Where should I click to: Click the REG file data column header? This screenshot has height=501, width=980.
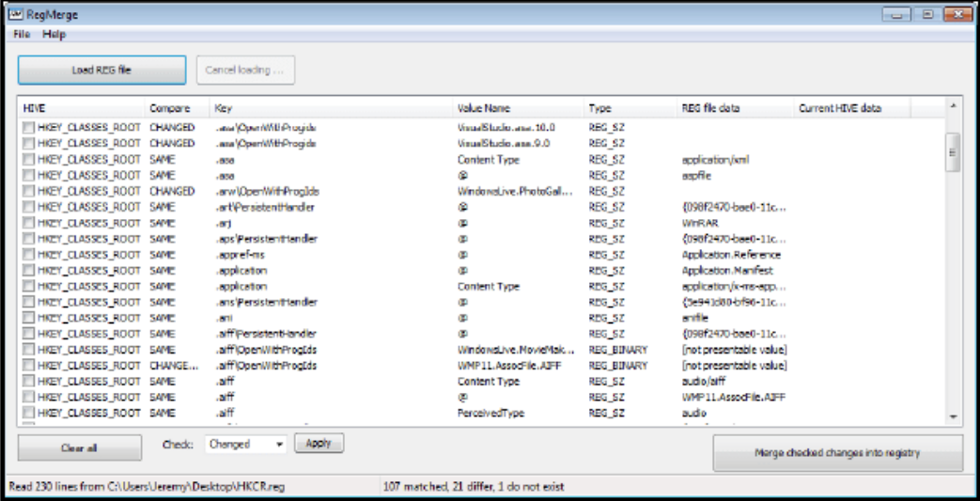[x=710, y=108]
